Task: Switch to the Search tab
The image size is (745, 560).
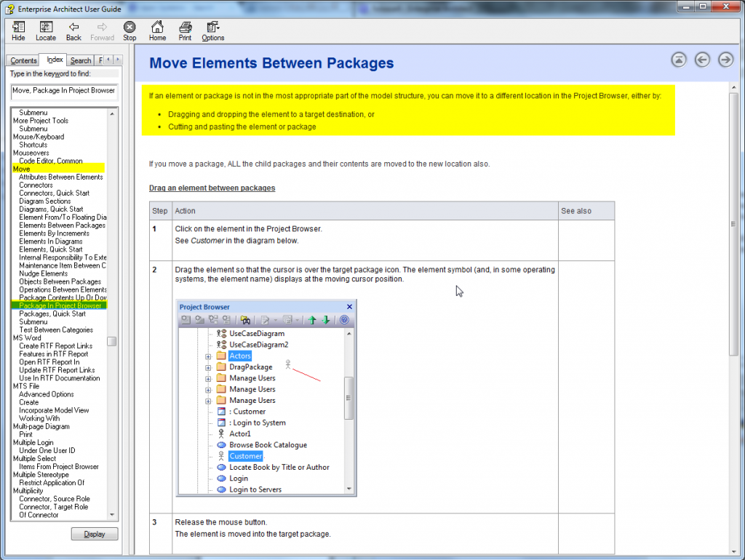Action: [81, 60]
